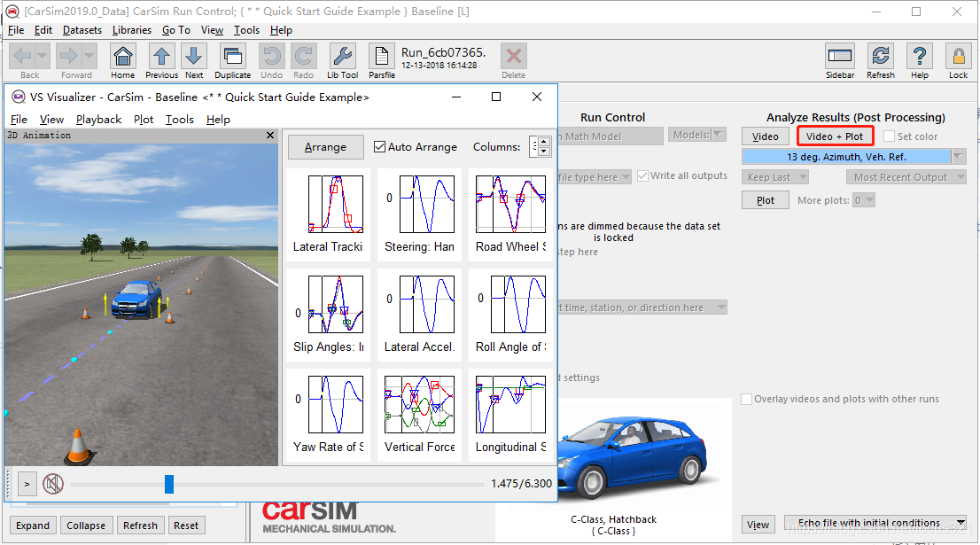Open dropdown arrow next to Back
The image size is (980, 545).
[42, 56]
